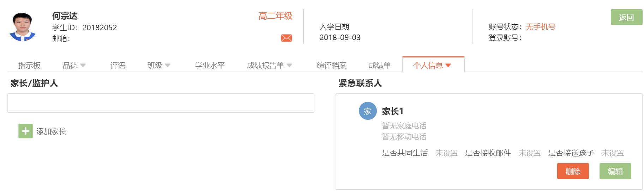Click the empty 家长/监护人 input box
The width and height of the screenshot is (644, 191).
(161, 103)
